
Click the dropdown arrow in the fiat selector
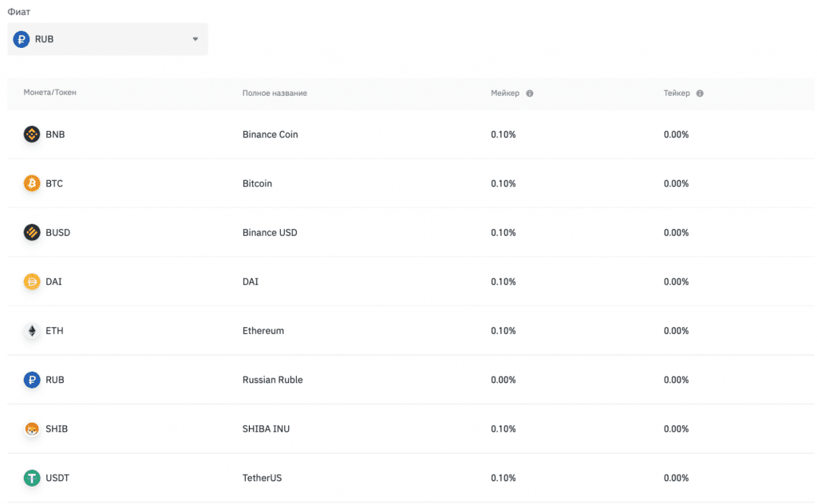(x=195, y=39)
